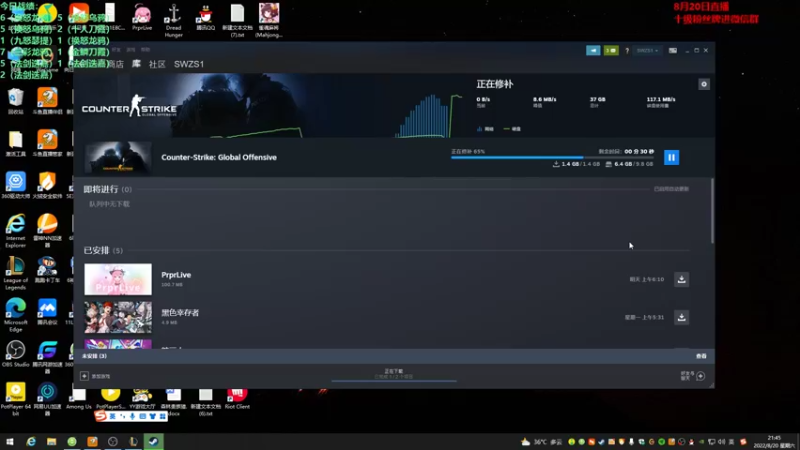Open the PotPlayer 64 bit desktop icon

pyautogui.click(x=16, y=399)
